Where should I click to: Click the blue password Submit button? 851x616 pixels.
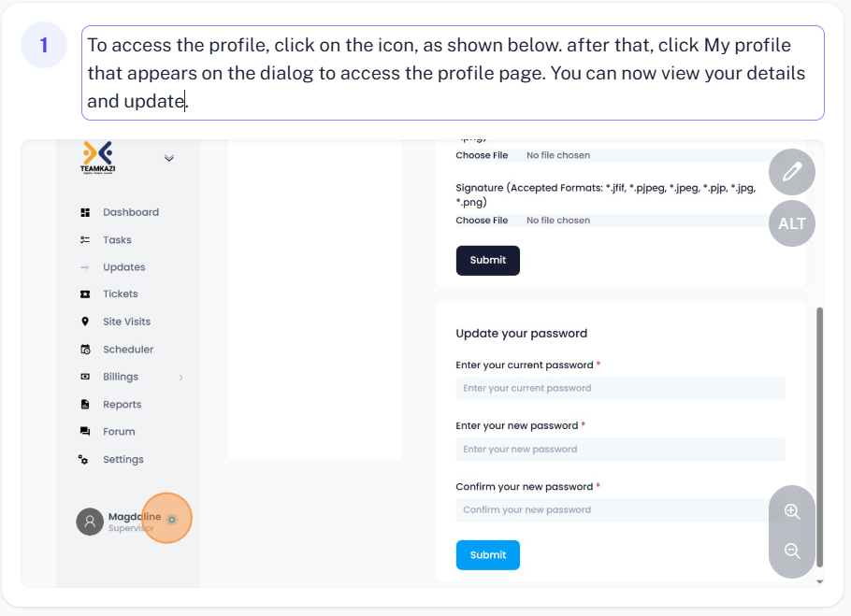(487, 554)
